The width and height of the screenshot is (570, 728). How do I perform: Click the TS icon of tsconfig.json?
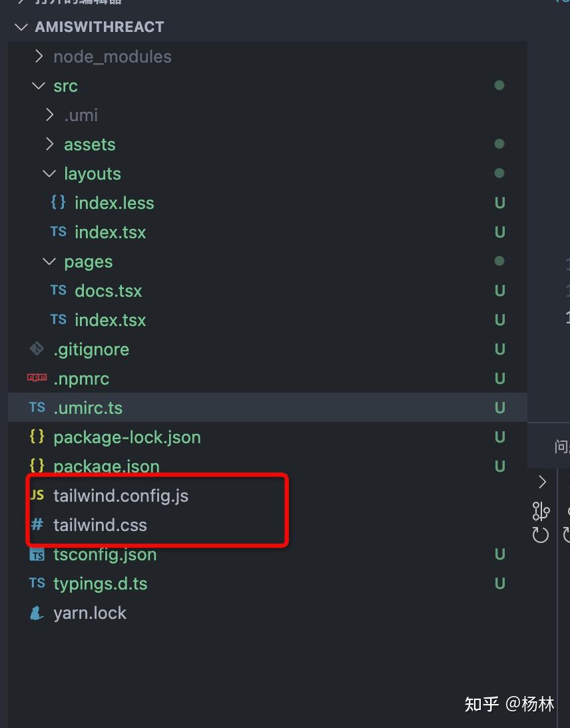pos(37,554)
